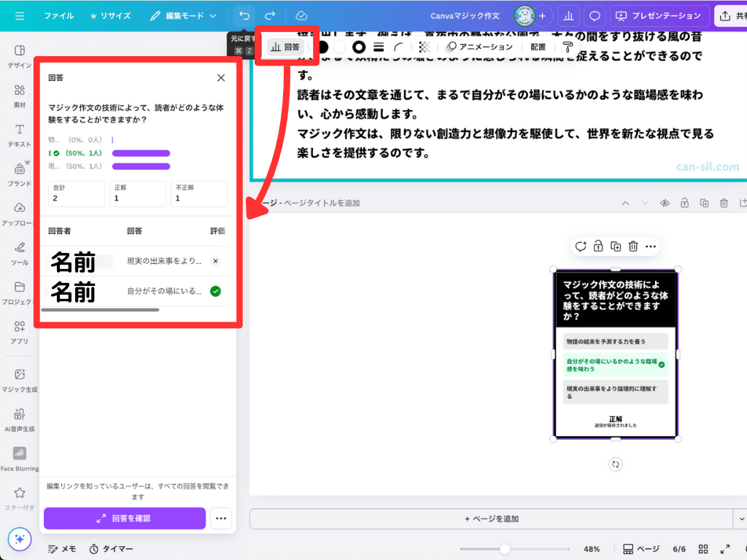Open the デザイン sidebar tab

pyautogui.click(x=20, y=56)
